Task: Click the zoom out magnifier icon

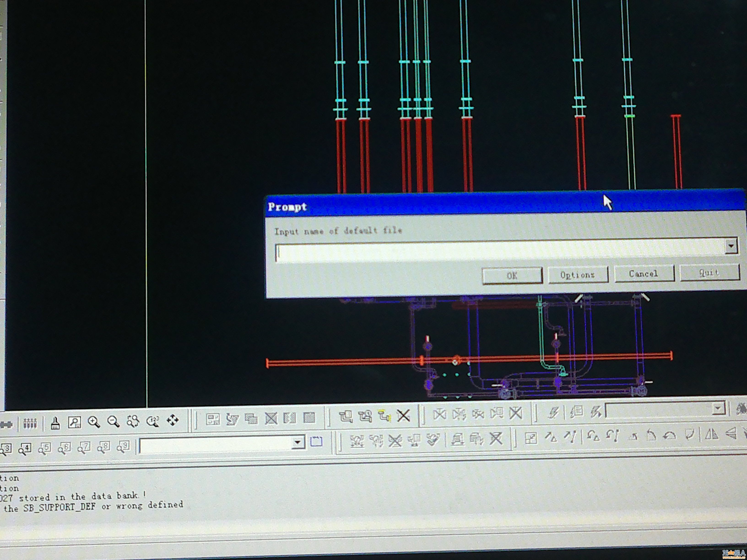Action: pyautogui.click(x=113, y=422)
